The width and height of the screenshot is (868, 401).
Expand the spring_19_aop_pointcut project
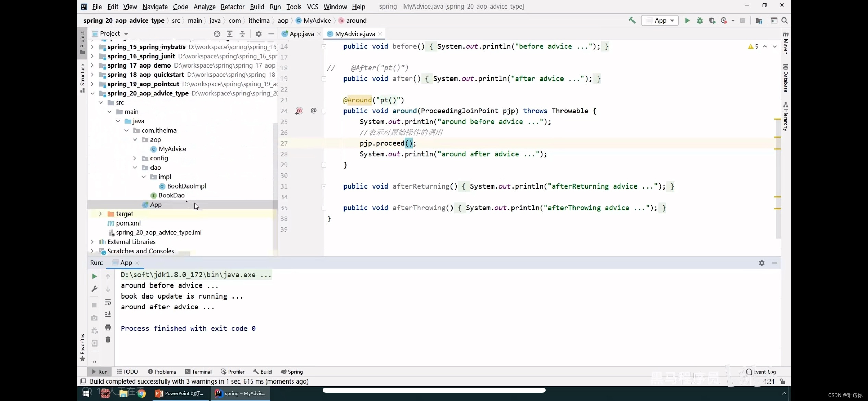(92, 84)
